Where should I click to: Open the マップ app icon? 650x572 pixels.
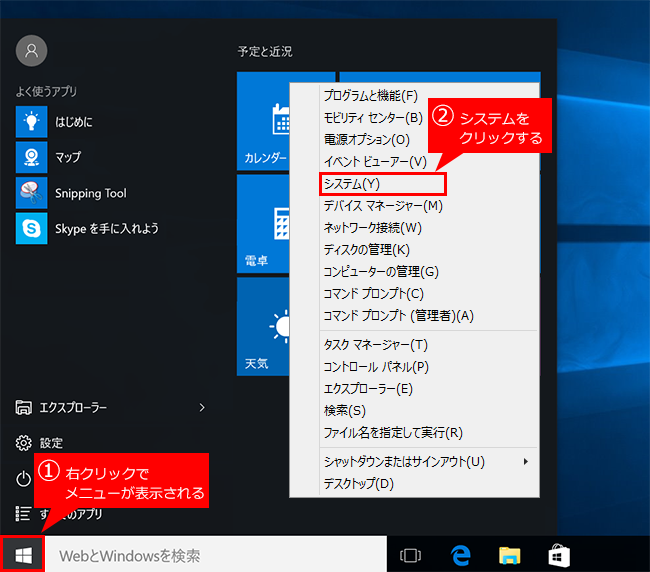coord(32,157)
